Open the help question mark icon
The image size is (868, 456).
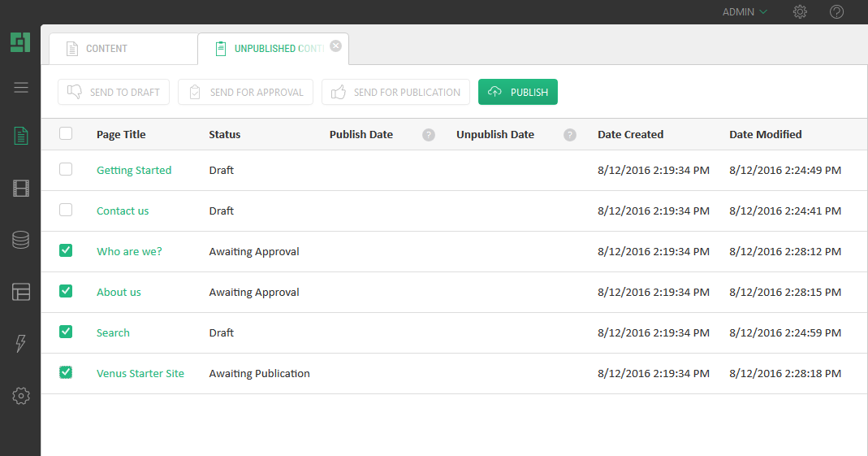[x=836, y=11]
